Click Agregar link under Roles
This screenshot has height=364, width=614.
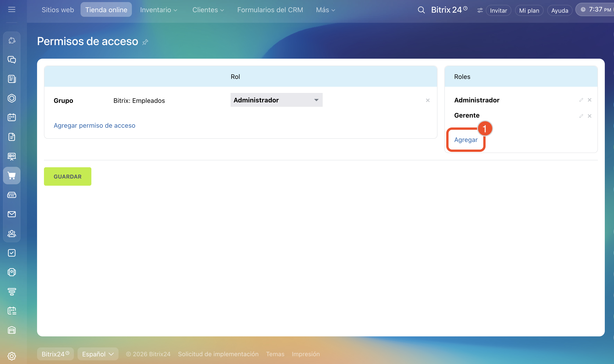[466, 140]
